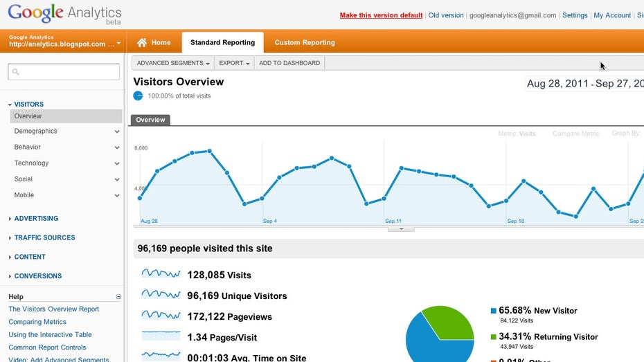This screenshot has height=362, width=644.
Task: Expand the Content section
Action: point(10,257)
